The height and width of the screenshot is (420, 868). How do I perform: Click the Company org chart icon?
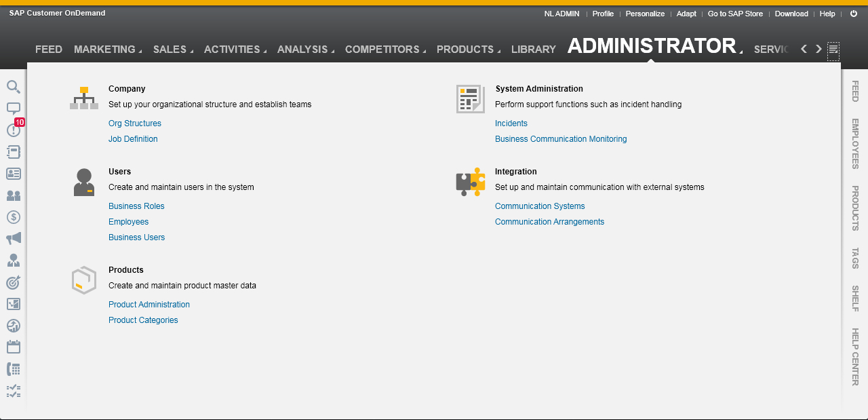coord(84,98)
